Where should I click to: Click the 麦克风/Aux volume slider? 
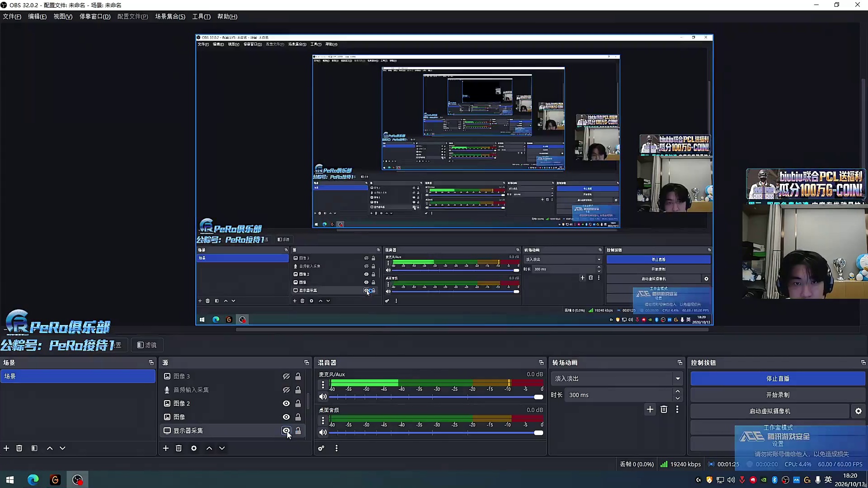(x=436, y=397)
